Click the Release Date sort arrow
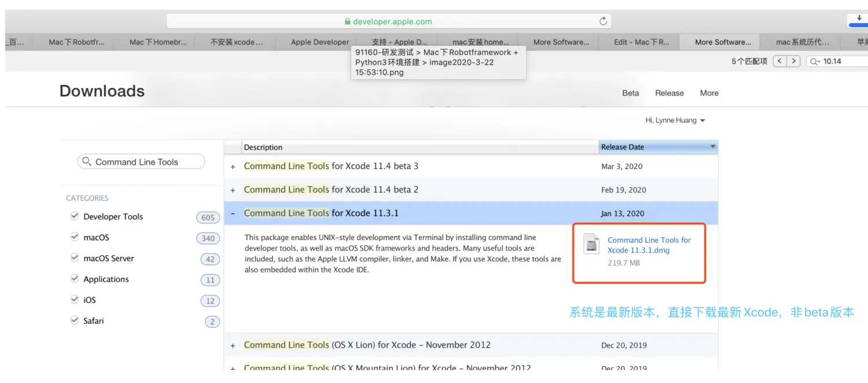The width and height of the screenshot is (868, 383). (x=713, y=147)
